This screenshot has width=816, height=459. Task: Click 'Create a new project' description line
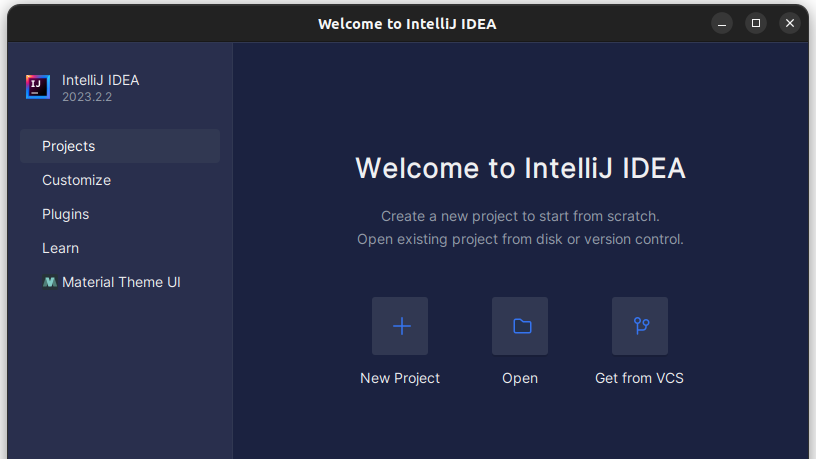click(520, 216)
